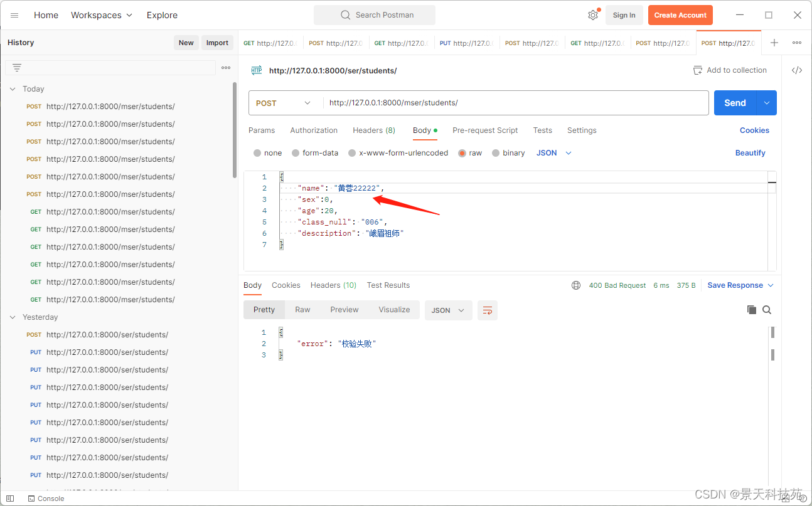Open tab bar more options ellipsis
Viewport: 812px width, 506px height.
(797, 43)
